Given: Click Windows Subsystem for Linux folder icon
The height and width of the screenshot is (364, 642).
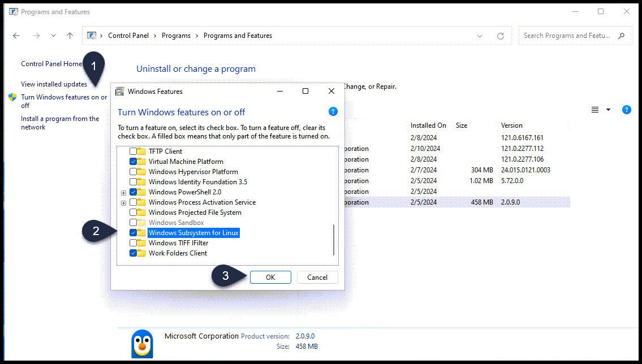Looking at the screenshot, I should tap(141, 233).
